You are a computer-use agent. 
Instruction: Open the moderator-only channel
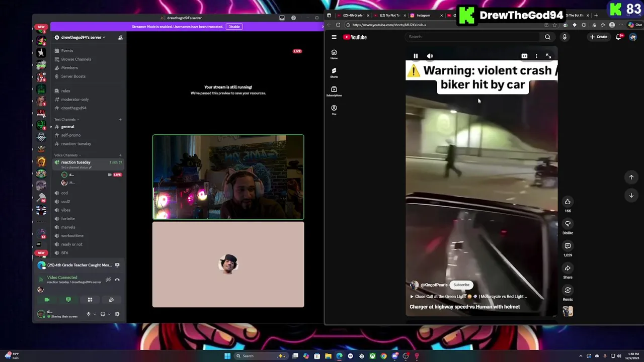(74, 100)
